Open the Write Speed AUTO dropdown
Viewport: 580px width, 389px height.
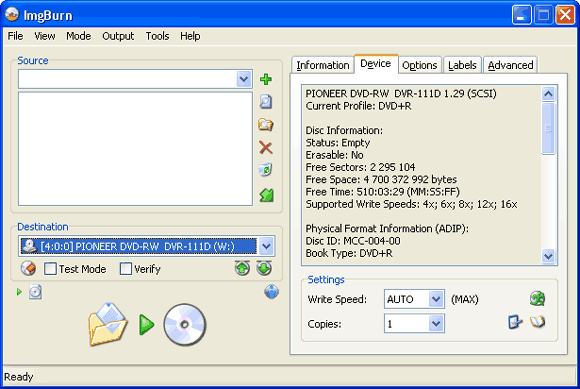coord(436,299)
